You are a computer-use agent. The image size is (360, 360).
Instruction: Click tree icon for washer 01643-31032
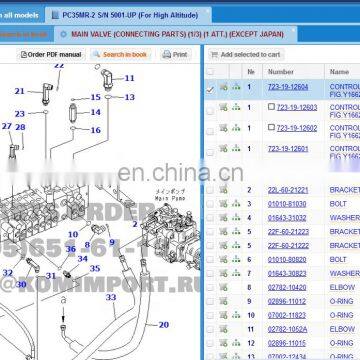(236, 218)
